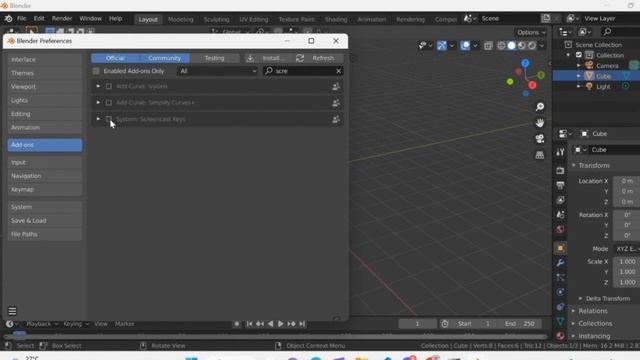Switch perspective/orthographic grid icon
Viewport: 640px width, 360px height.
[x=540, y=155]
